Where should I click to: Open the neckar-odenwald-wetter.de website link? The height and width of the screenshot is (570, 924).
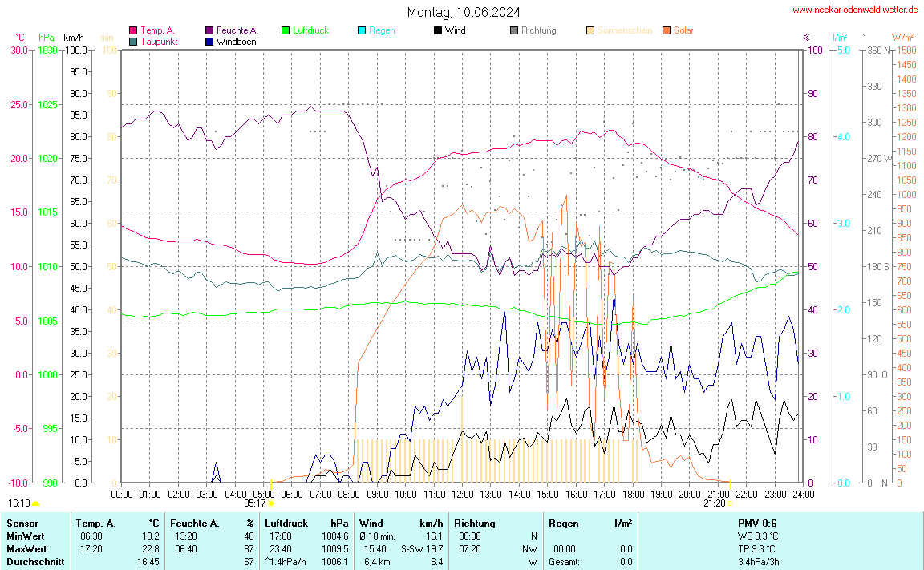click(855, 10)
